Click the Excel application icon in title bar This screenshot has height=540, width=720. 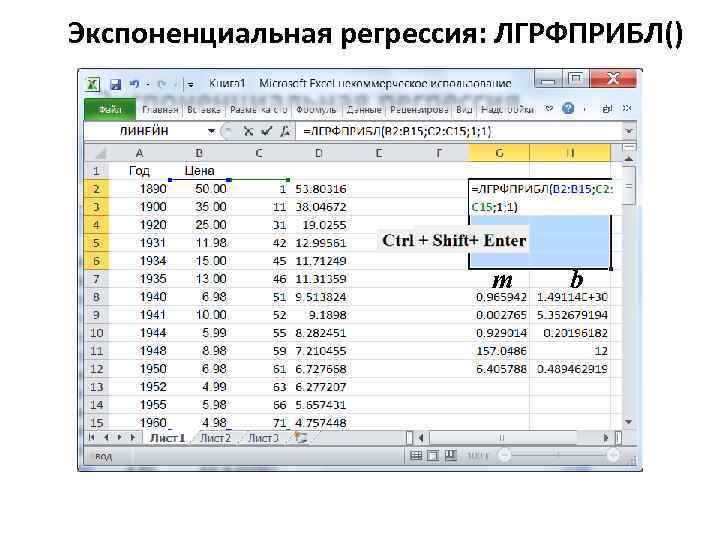click(x=93, y=84)
